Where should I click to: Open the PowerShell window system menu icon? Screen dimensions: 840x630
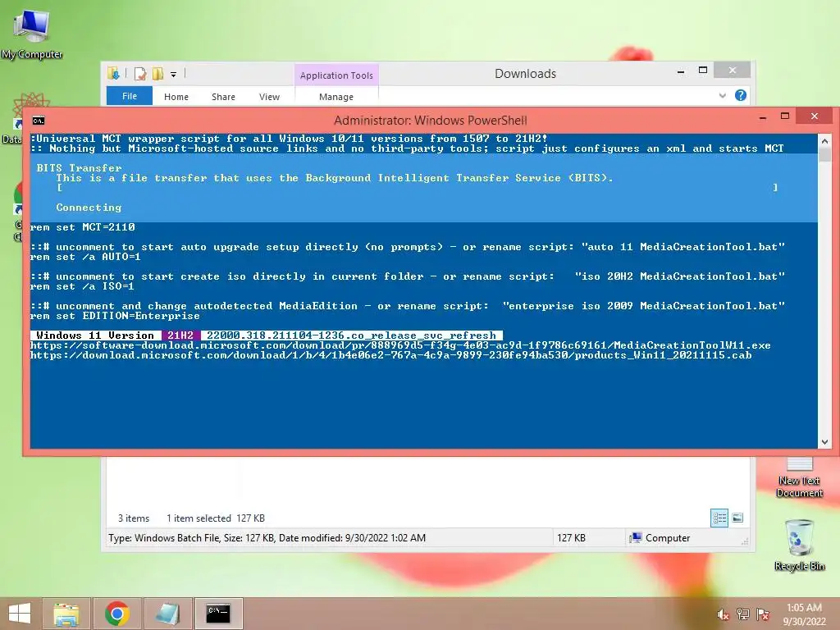[38, 121]
